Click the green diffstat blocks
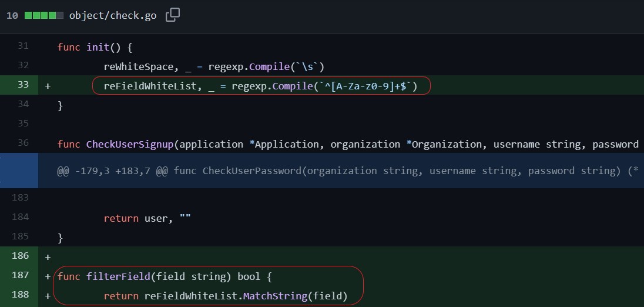 pos(44,16)
